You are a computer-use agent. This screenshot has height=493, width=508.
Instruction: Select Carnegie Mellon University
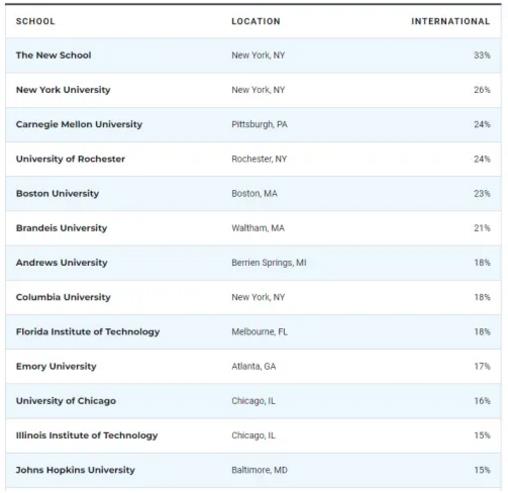click(79, 124)
